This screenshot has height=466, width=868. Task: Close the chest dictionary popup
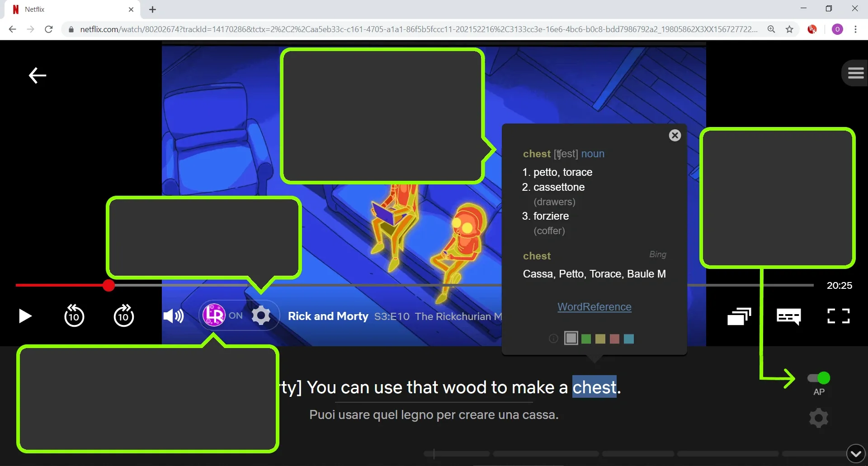tap(675, 136)
